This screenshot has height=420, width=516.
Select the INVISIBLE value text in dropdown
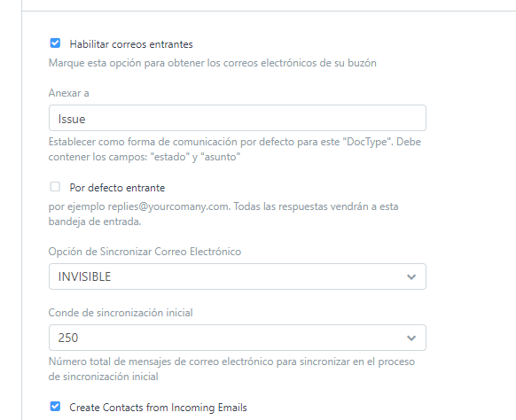(84, 277)
